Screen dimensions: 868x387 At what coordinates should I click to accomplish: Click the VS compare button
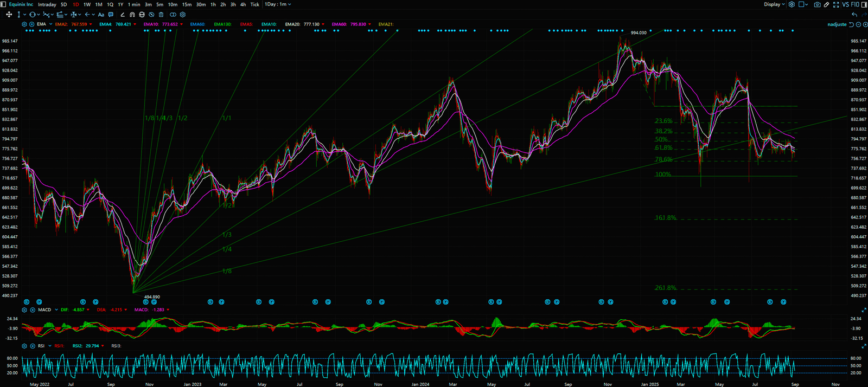(845, 4)
